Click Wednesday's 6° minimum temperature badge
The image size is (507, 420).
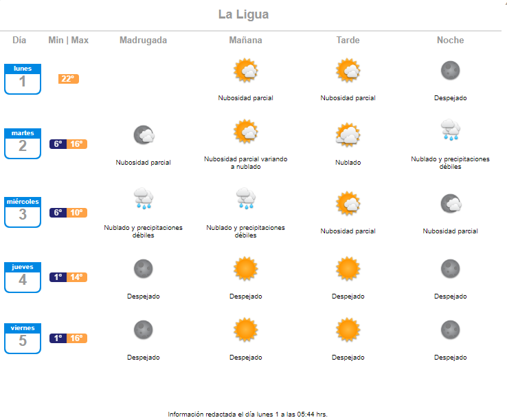(58, 213)
